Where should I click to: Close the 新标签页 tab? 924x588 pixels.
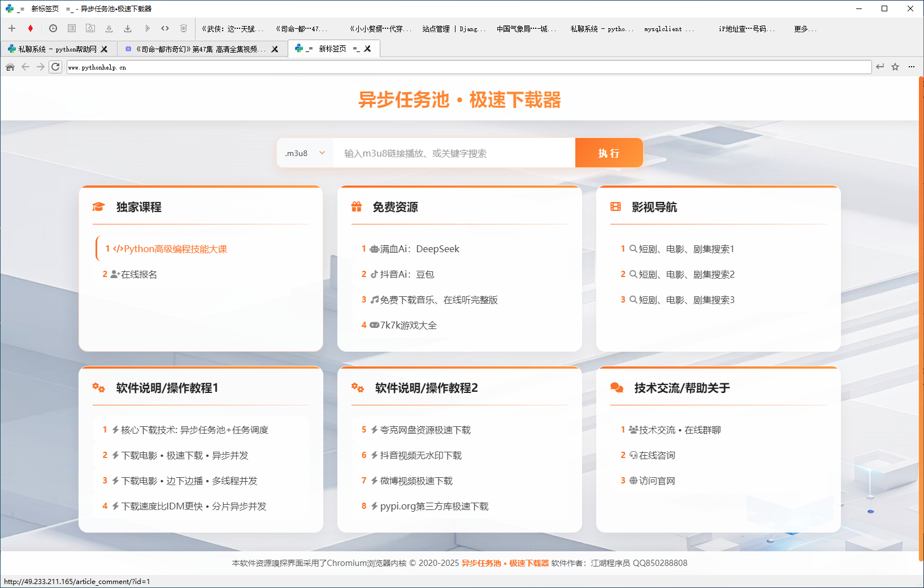(x=367, y=49)
